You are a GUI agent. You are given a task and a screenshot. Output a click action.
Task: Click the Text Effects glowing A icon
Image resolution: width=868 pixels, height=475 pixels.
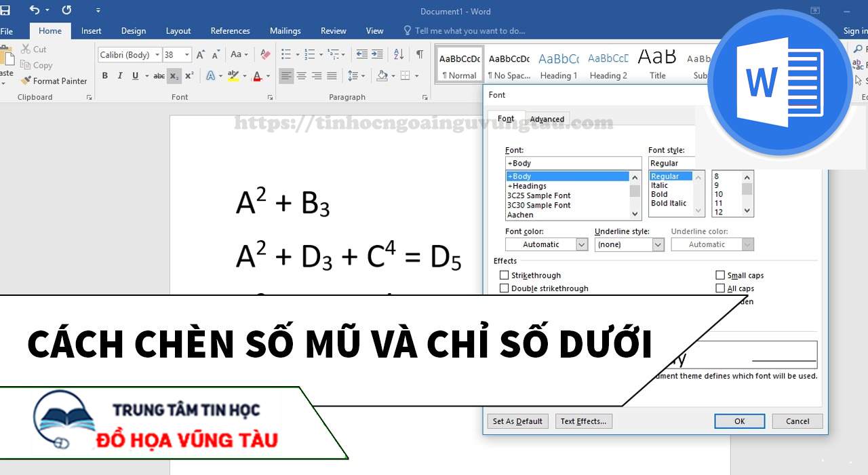(210, 76)
